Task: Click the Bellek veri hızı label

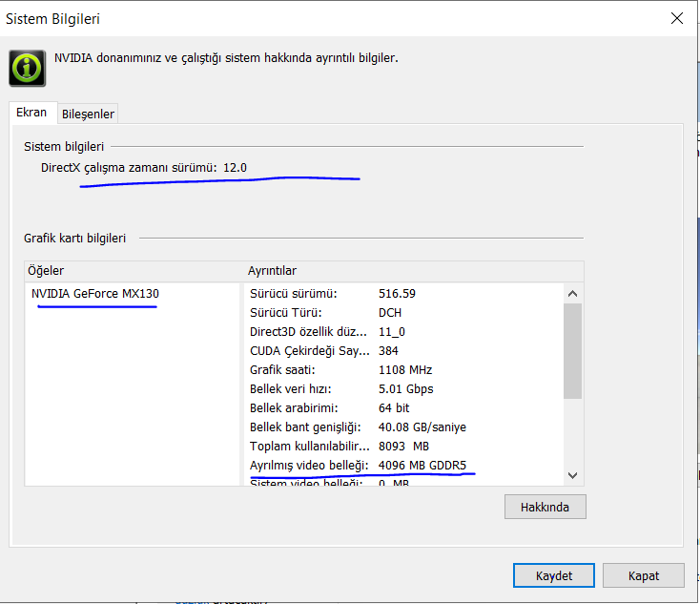Action: (x=290, y=389)
